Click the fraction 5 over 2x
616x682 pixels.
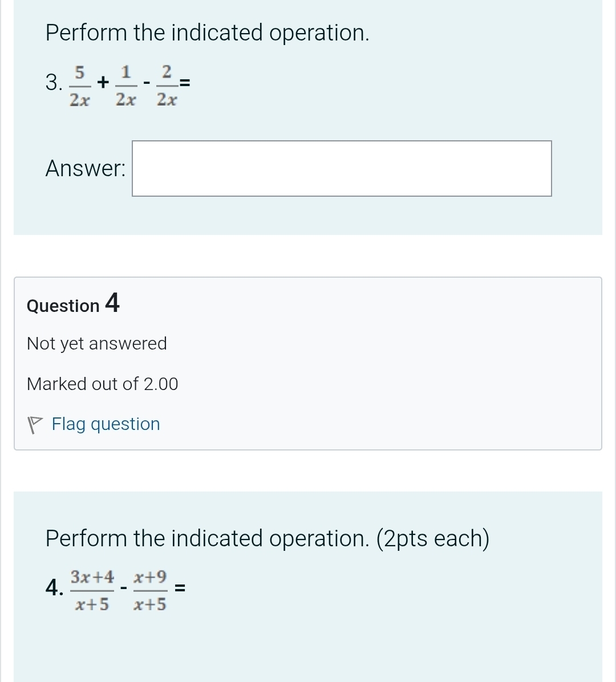[x=79, y=84]
